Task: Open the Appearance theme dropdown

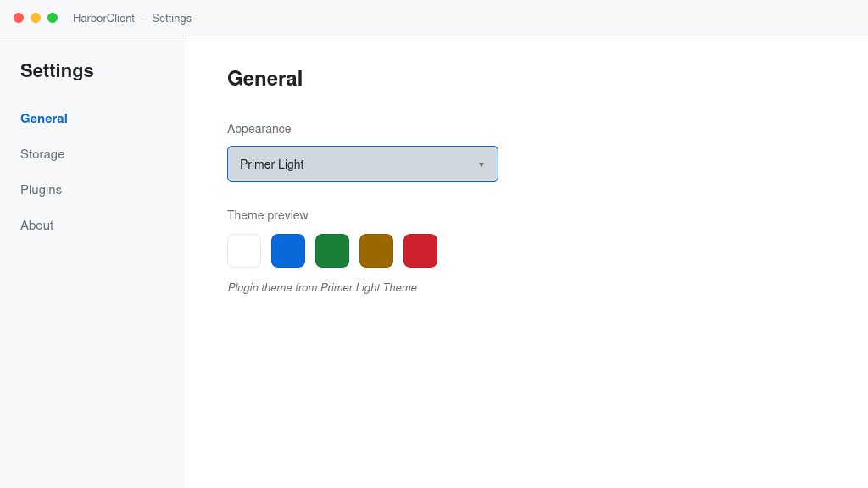Action: click(x=363, y=164)
